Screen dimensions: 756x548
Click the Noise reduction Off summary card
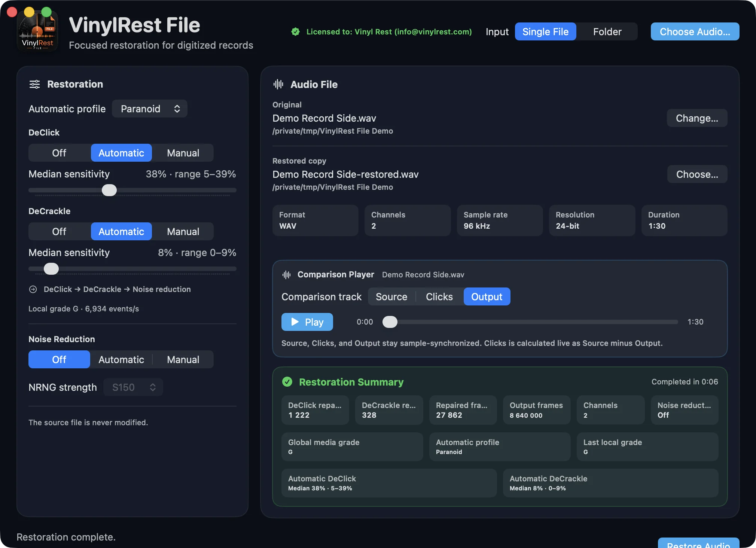(684, 410)
